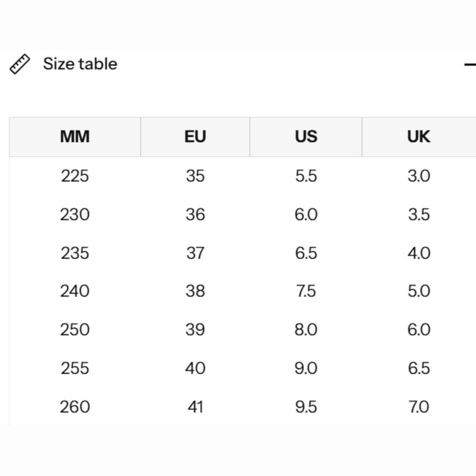Click US size 7.5 cell

306,291
